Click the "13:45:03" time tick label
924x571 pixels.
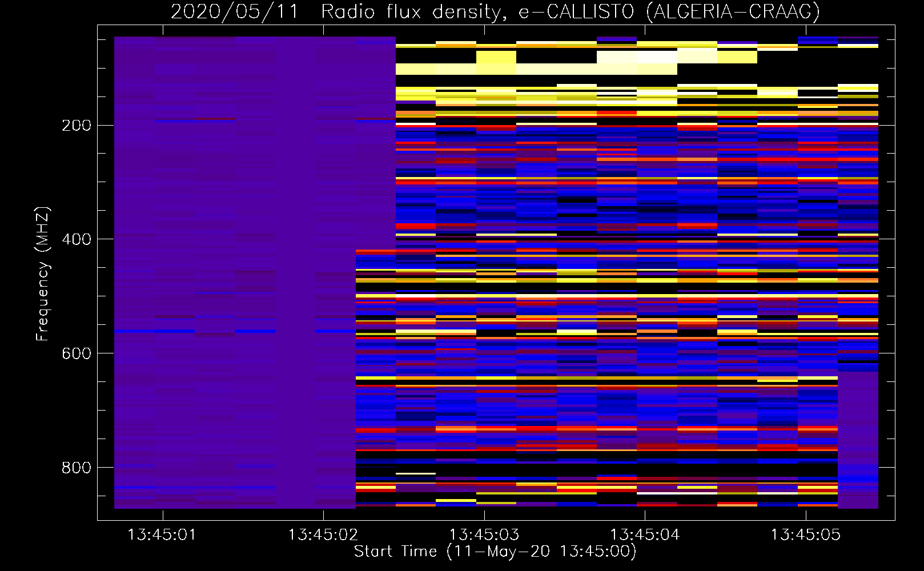(484, 535)
